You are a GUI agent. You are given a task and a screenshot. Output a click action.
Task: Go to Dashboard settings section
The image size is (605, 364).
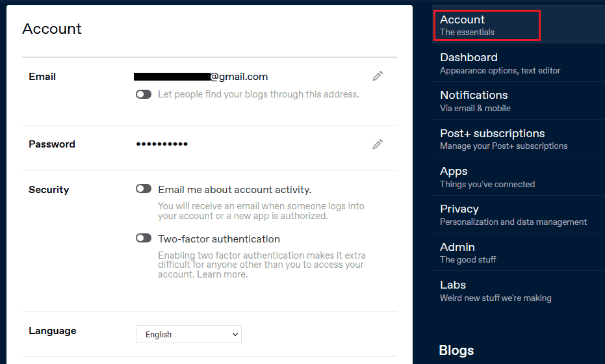coord(518,63)
